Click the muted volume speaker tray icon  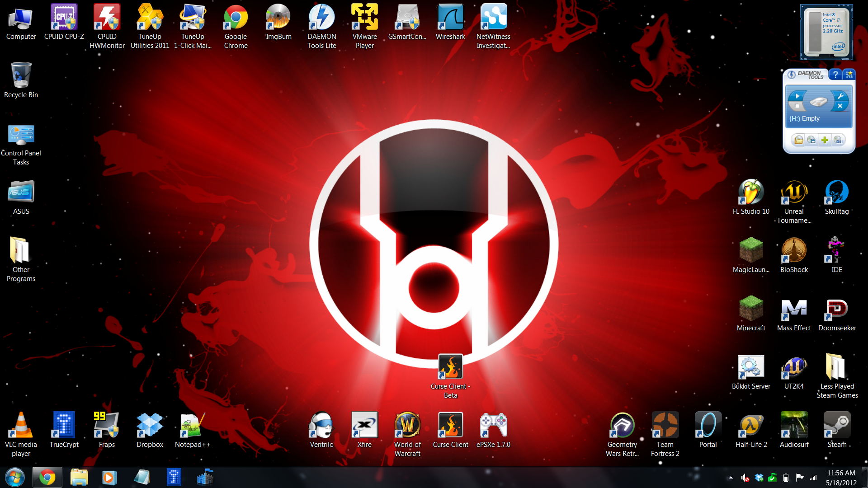pos(745,478)
